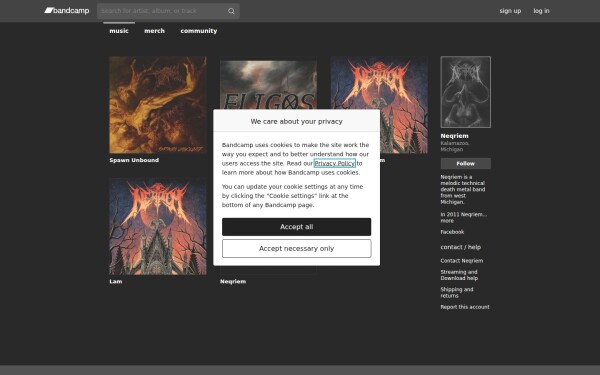Open the Spawn Unbound album cover

click(158, 105)
